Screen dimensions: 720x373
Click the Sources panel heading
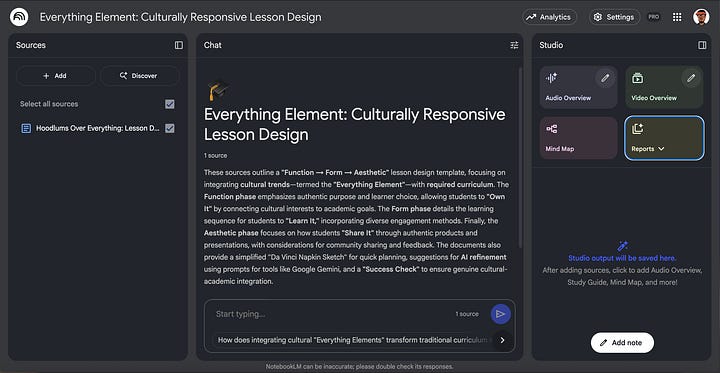31,45
